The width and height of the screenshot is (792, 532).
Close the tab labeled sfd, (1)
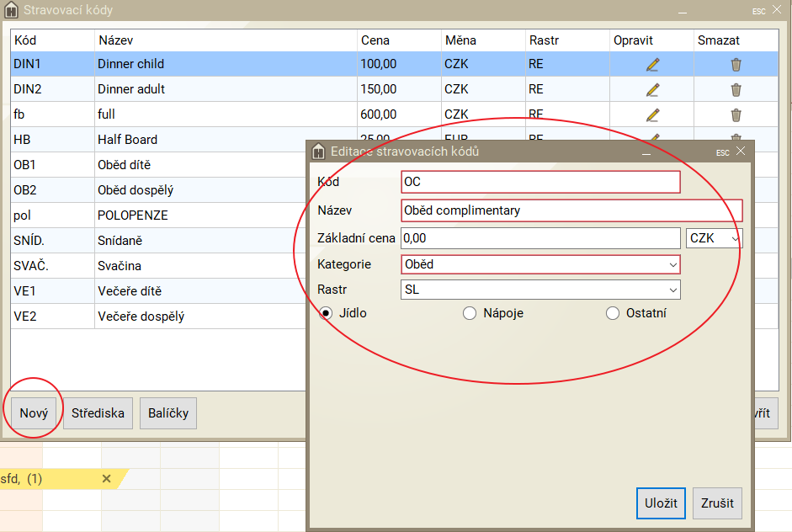pyautogui.click(x=106, y=478)
